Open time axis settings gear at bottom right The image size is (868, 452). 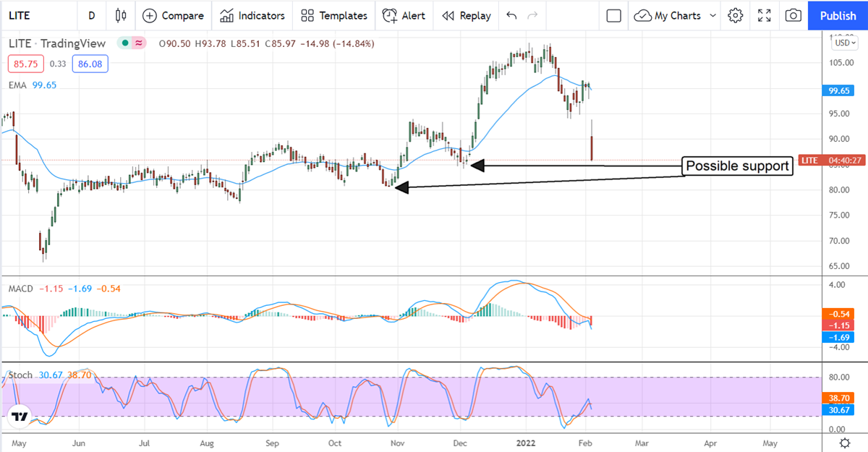[x=845, y=442]
